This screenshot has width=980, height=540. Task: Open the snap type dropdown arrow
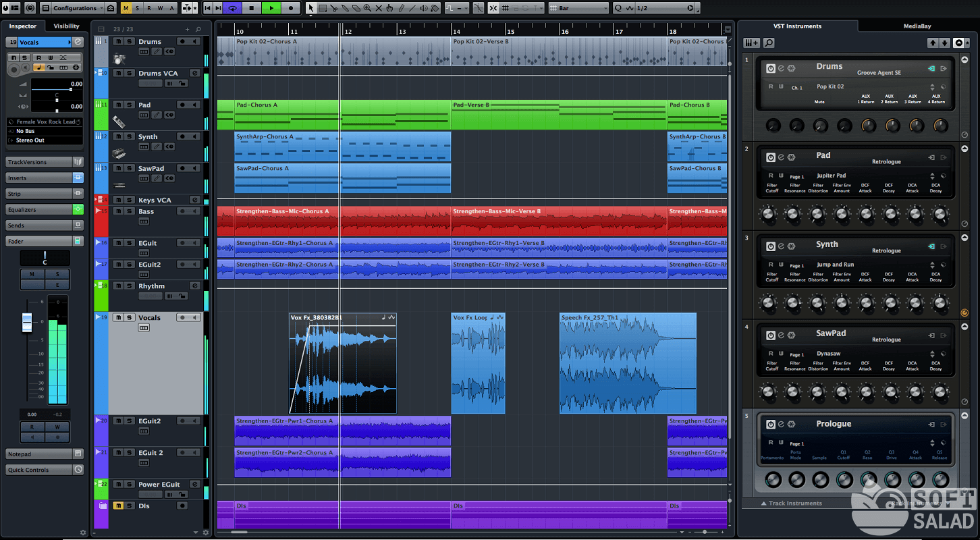tap(541, 8)
